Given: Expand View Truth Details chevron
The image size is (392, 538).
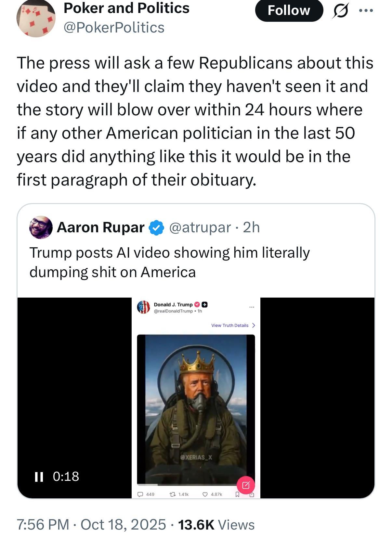Looking at the screenshot, I should (x=254, y=325).
